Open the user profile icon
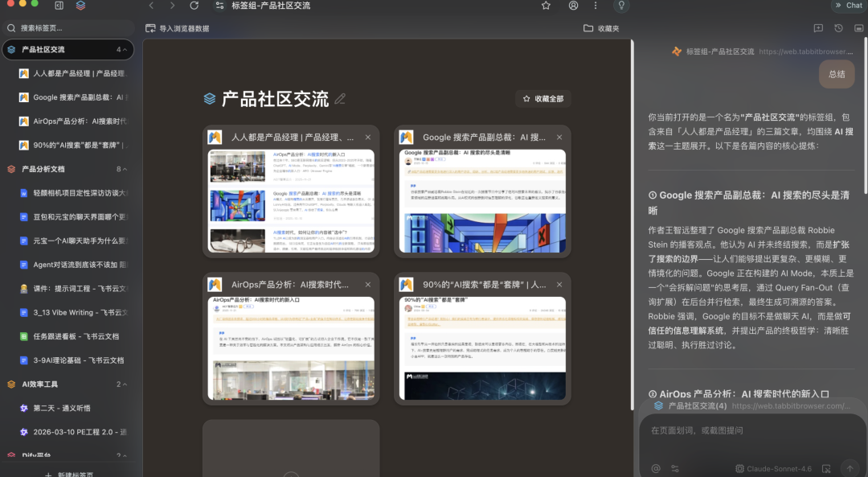This screenshot has width=868, height=477. coord(573,6)
